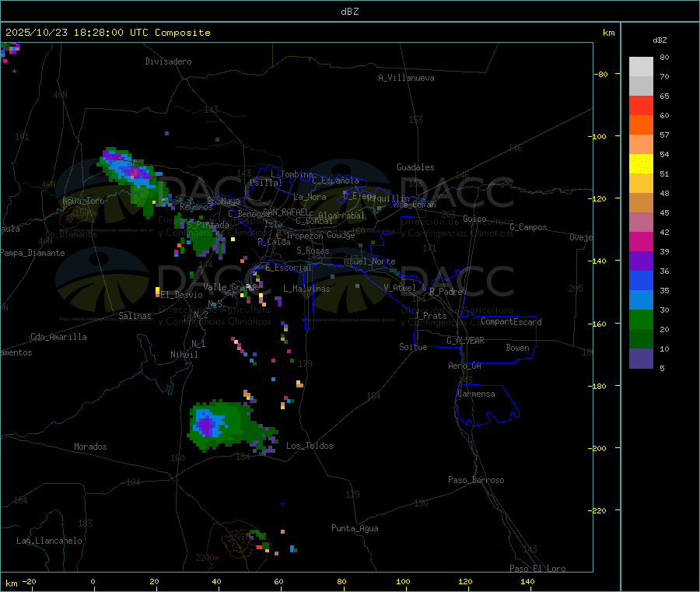This screenshot has height=592, width=700.
Task: Click the red 60-65 dBZ legend swatch
Action: pyautogui.click(x=641, y=105)
